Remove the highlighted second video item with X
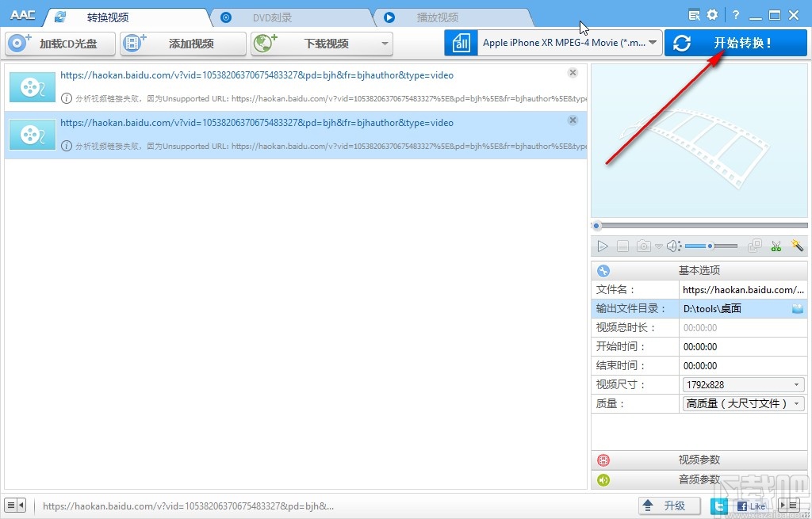Image resolution: width=812 pixels, height=519 pixels. click(573, 120)
